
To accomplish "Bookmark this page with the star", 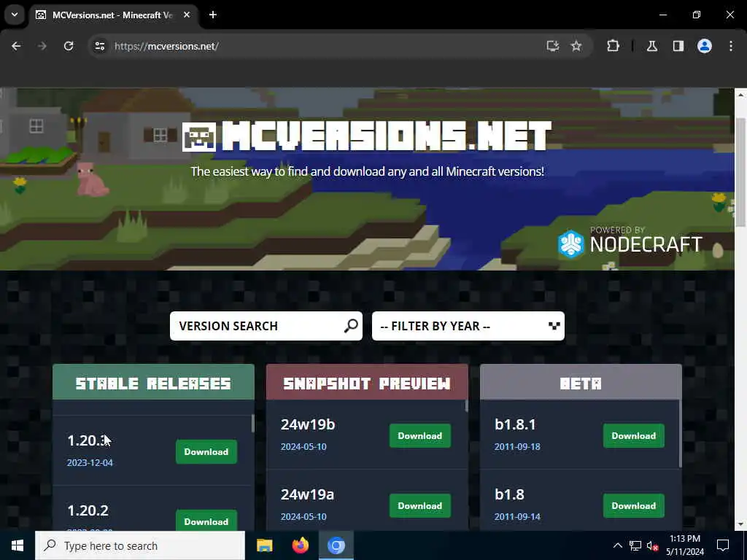I will pyautogui.click(x=576, y=46).
